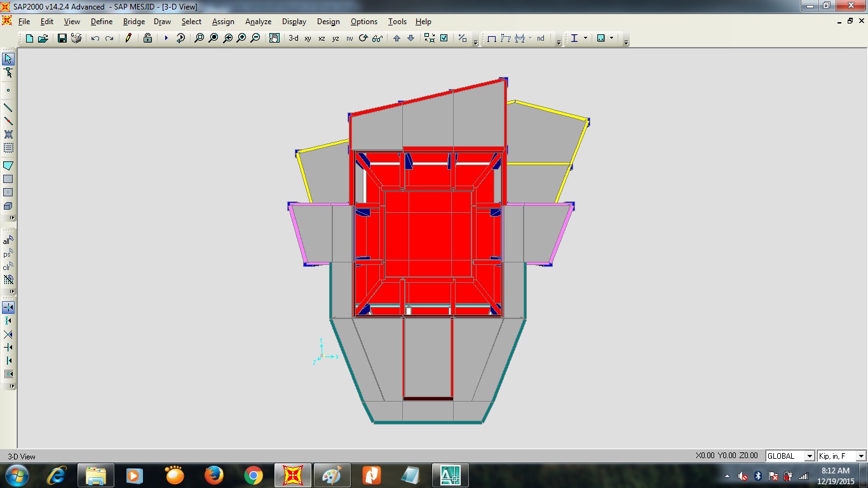Image resolution: width=868 pixels, height=488 pixels.
Task: Restore the full view with the zoom icon
Action: (213, 38)
